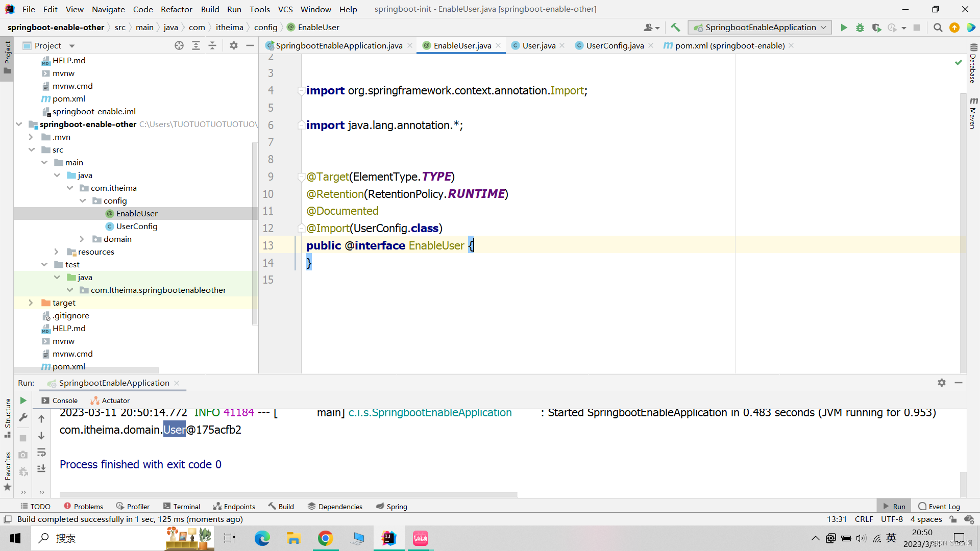Image resolution: width=980 pixels, height=551 pixels.
Task: Open the Terminal tool window
Action: tap(182, 506)
